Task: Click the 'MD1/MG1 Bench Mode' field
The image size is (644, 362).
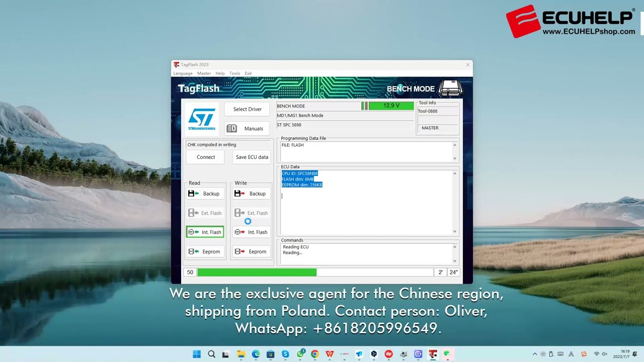Action: pyautogui.click(x=345, y=116)
